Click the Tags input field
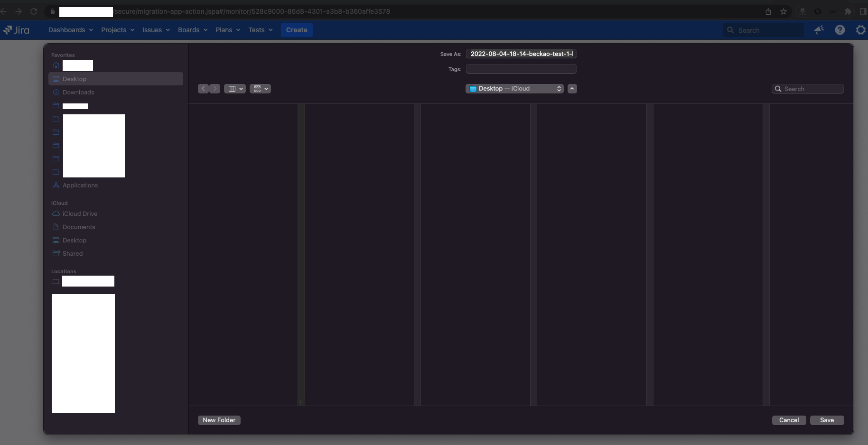The width and height of the screenshot is (868, 445). point(521,69)
